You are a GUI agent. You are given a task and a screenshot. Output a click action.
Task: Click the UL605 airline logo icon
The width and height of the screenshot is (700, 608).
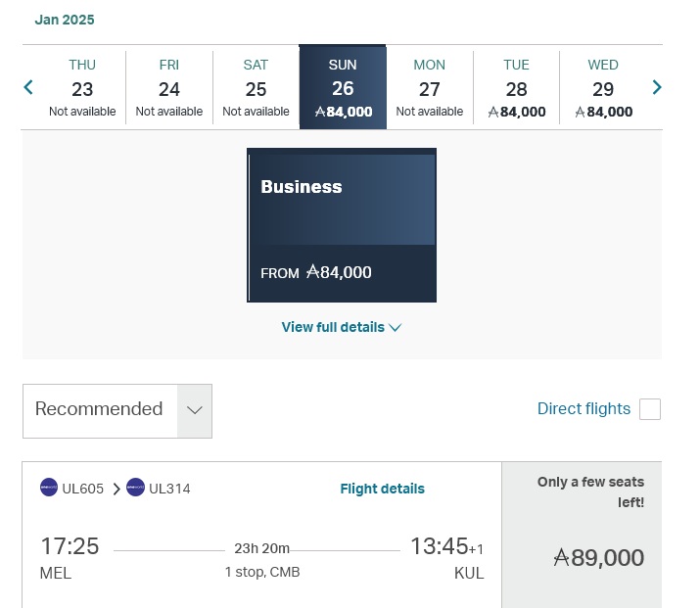click(x=49, y=488)
